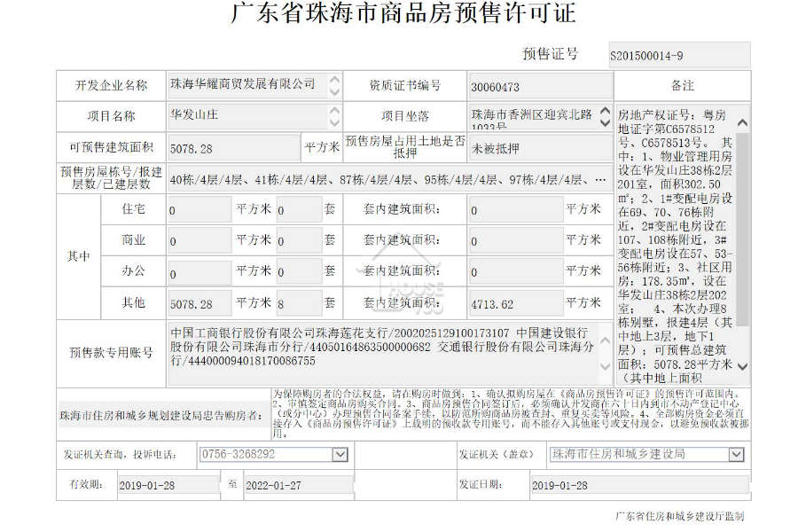
Task: Click 办公 area field
Action: click(200, 272)
